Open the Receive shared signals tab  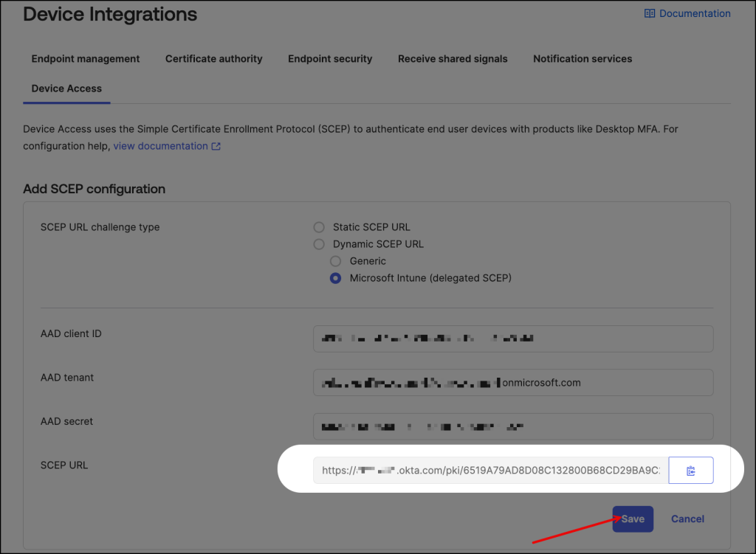[453, 59]
